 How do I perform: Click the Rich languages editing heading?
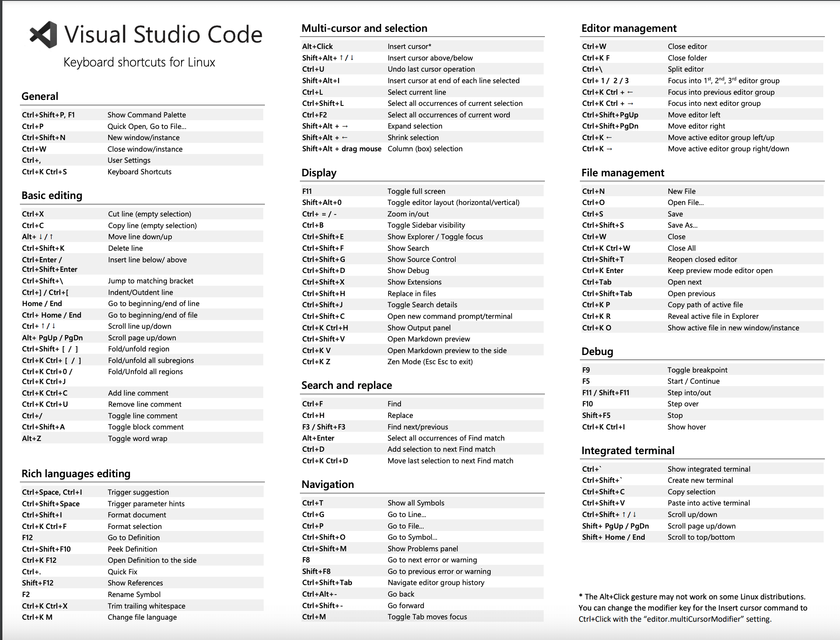(x=76, y=474)
